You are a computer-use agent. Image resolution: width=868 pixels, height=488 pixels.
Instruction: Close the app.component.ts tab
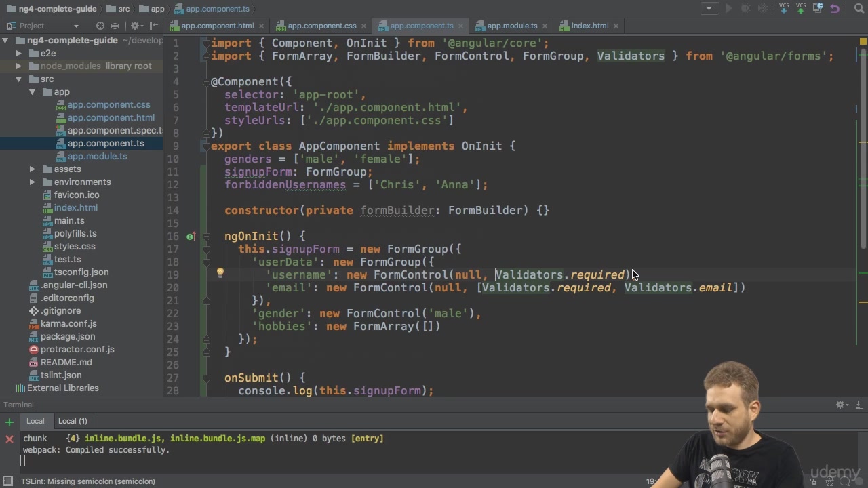(x=462, y=26)
